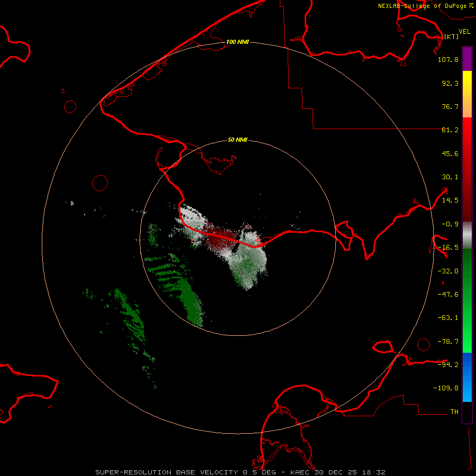Click the 76.7 velocity scale value
Screen dimensions: 476x476
450,106
